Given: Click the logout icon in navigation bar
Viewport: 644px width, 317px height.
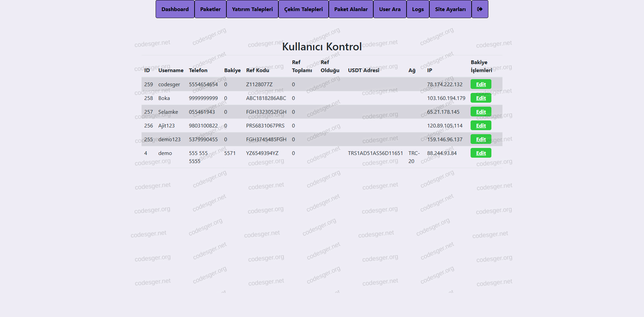Looking at the screenshot, I should [480, 9].
